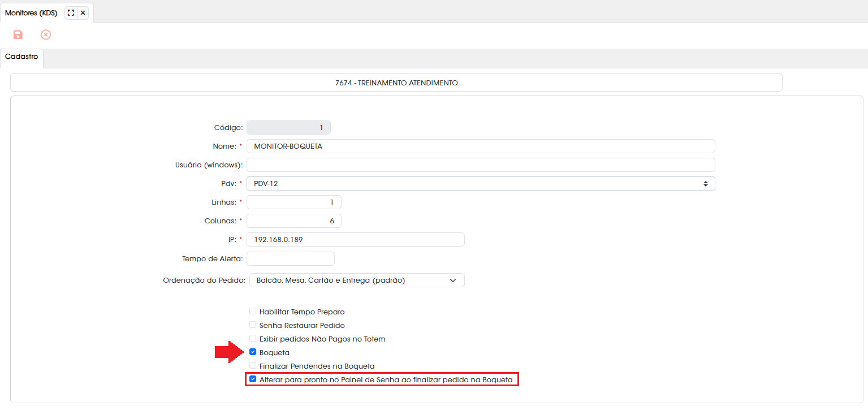Open the Pdv dropdown showing PDV-12
This screenshot has height=419, width=868.
click(x=481, y=183)
